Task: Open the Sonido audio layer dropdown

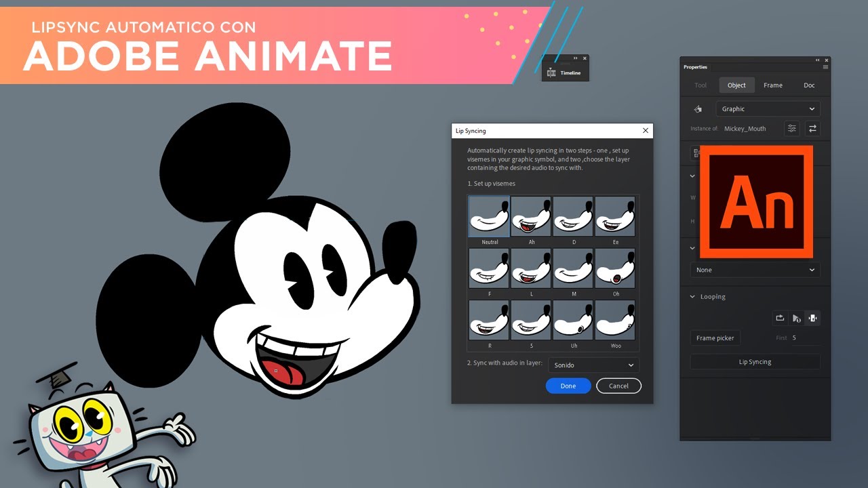Action: (x=593, y=365)
